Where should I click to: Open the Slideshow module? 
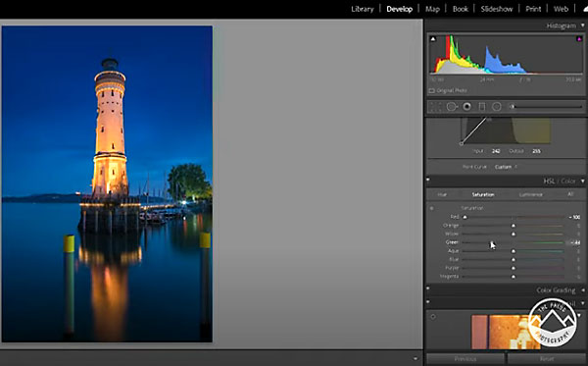point(497,9)
